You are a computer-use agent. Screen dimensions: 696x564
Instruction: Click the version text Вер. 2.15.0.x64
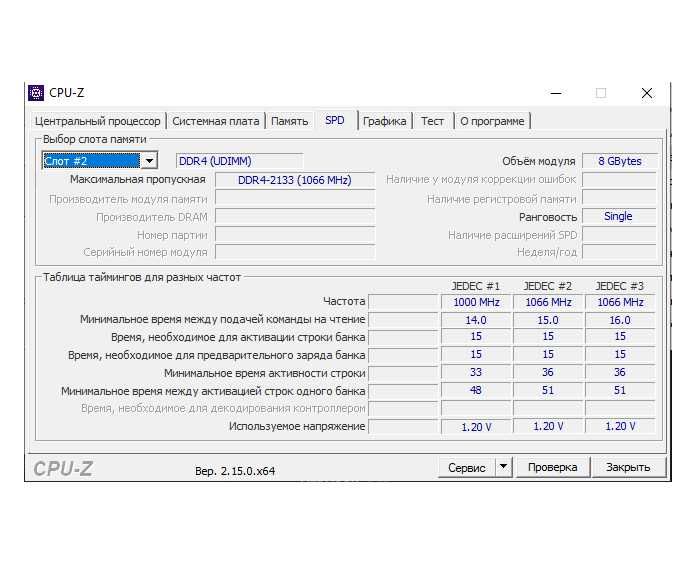coord(235,471)
